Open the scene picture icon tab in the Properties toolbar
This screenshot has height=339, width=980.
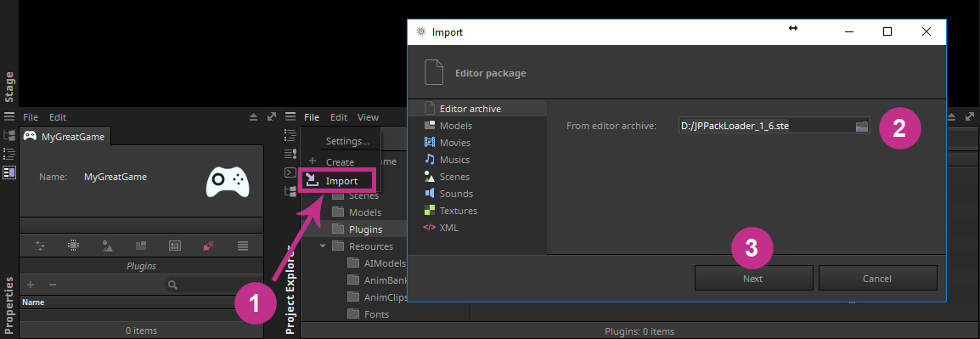[x=108, y=246]
